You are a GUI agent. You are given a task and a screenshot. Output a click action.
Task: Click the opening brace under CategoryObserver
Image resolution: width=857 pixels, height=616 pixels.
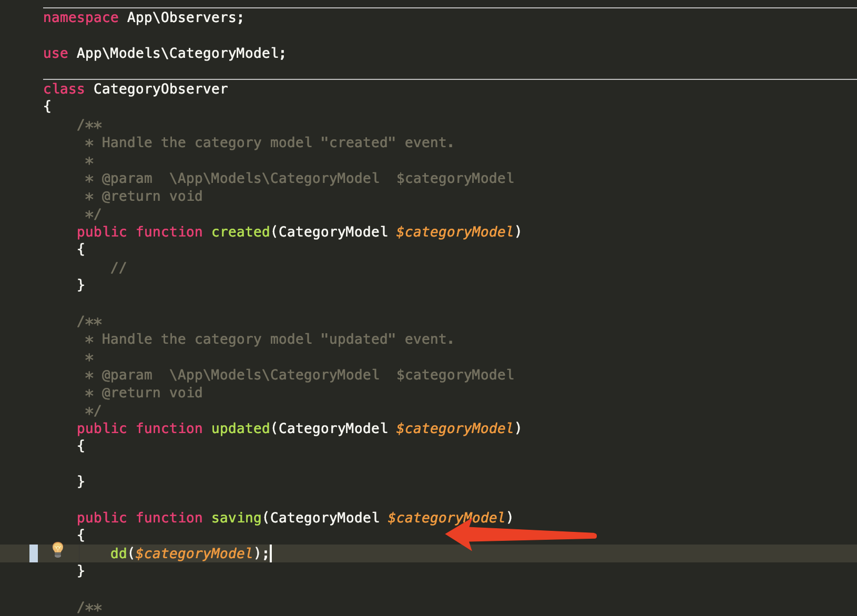[x=47, y=106]
